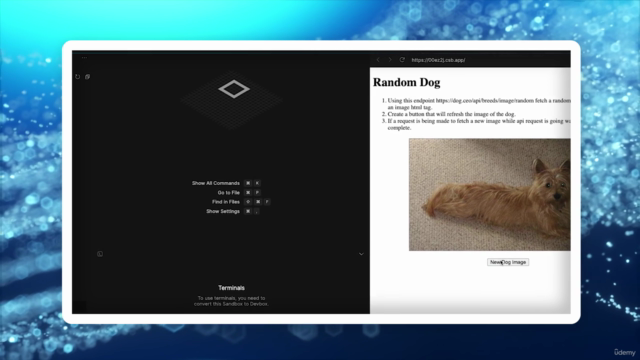640x360 pixels.
Task: Open the three-dots menu in the editor
Action: point(84,58)
